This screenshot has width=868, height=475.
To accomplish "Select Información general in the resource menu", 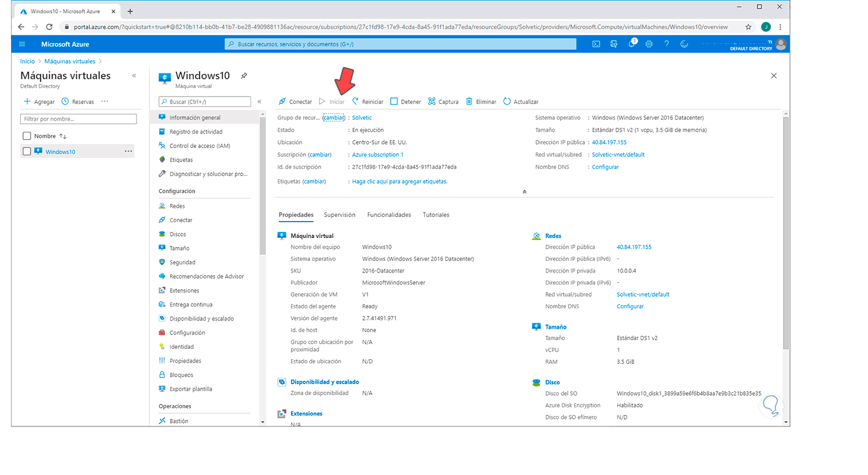I will (x=205, y=117).
